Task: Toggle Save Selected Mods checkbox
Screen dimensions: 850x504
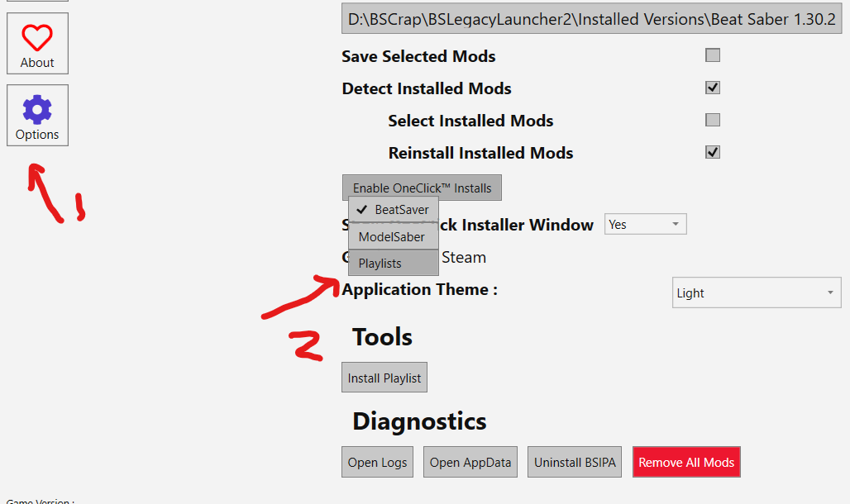Action: (x=712, y=55)
